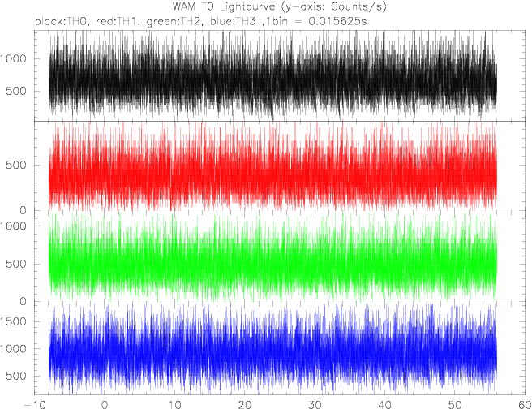The image size is (532, 409).
Task: Click y-axis label '500' of green panel
Action: point(16,264)
